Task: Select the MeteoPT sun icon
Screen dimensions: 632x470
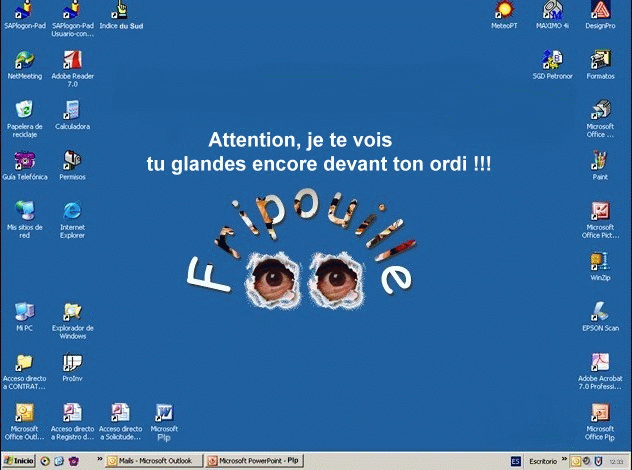Action: (504, 11)
